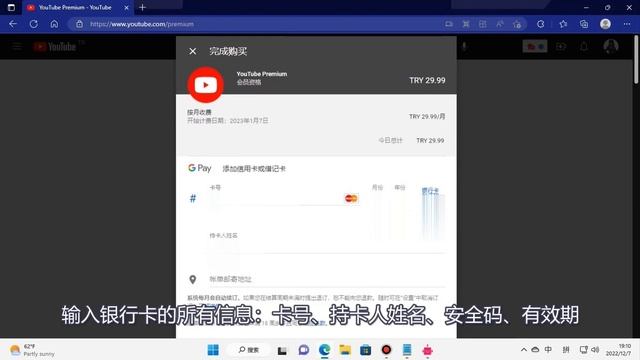The image size is (640, 360).
Task: Click the location pin icon
Action: (193, 280)
